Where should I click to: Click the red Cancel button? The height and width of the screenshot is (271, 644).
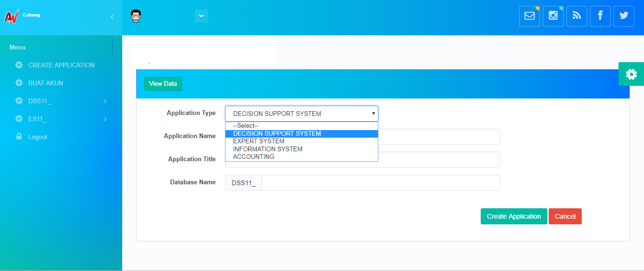tap(565, 216)
